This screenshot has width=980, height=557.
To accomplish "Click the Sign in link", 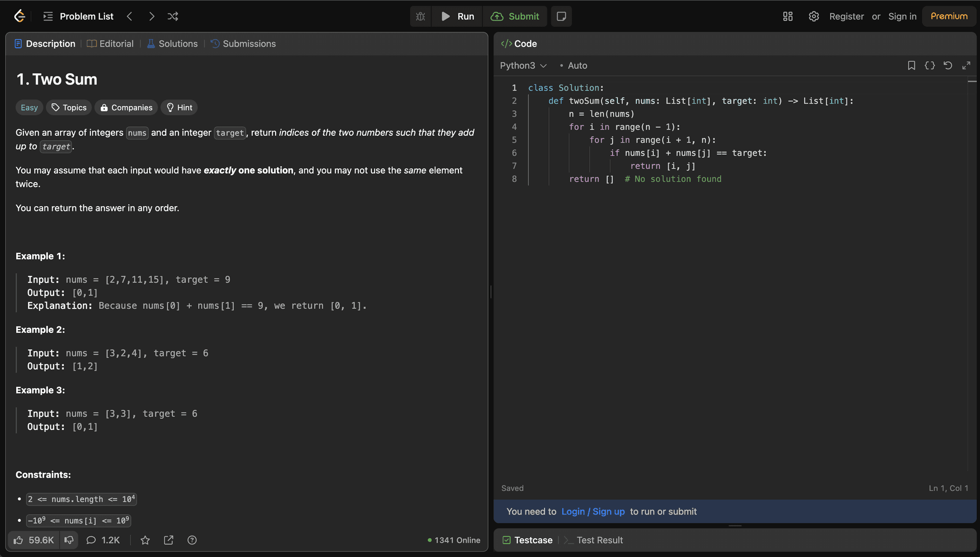I will click(x=902, y=16).
